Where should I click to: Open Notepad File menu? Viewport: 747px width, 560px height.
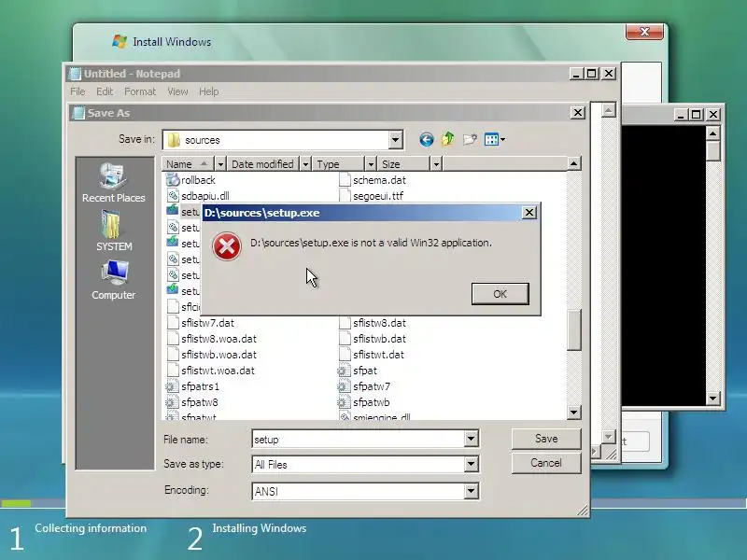pos(78,91)
